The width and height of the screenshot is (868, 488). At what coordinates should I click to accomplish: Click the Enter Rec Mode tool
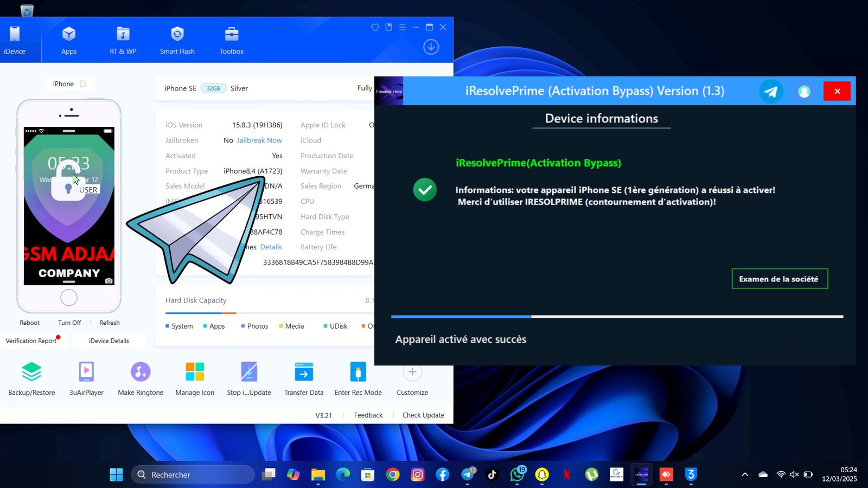[x=358, y=378]
